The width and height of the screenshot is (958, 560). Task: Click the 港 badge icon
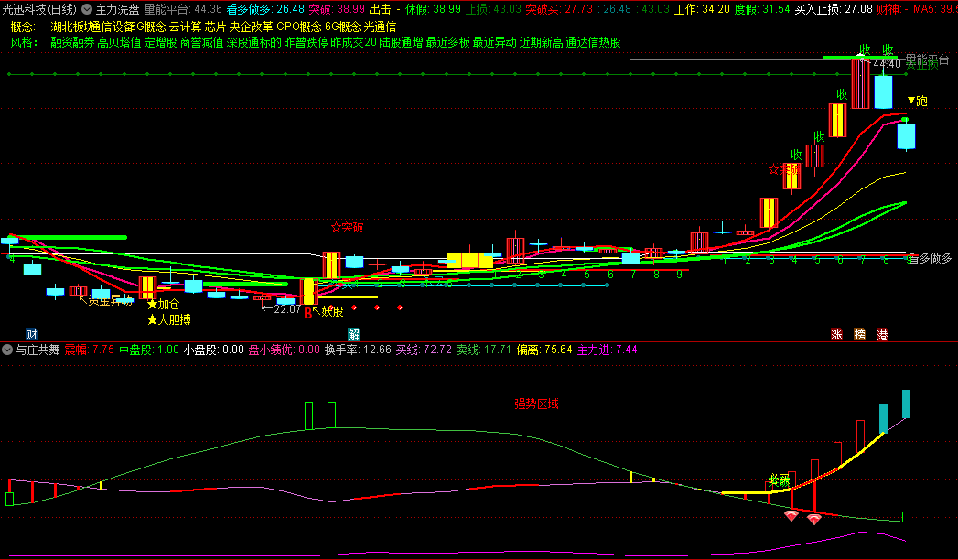tap(882, 334)
